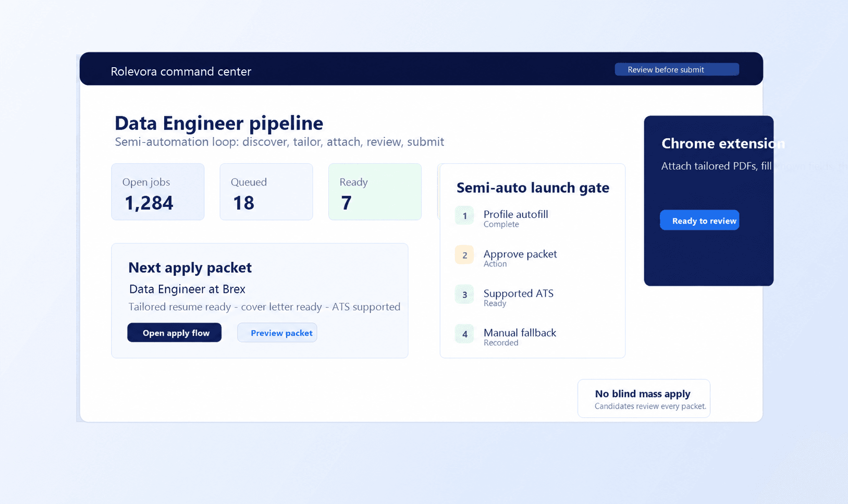This screenshot has width=848, height=504.
Task: Select step 2 badge for Approve packet
Action: tap(464, 255)
